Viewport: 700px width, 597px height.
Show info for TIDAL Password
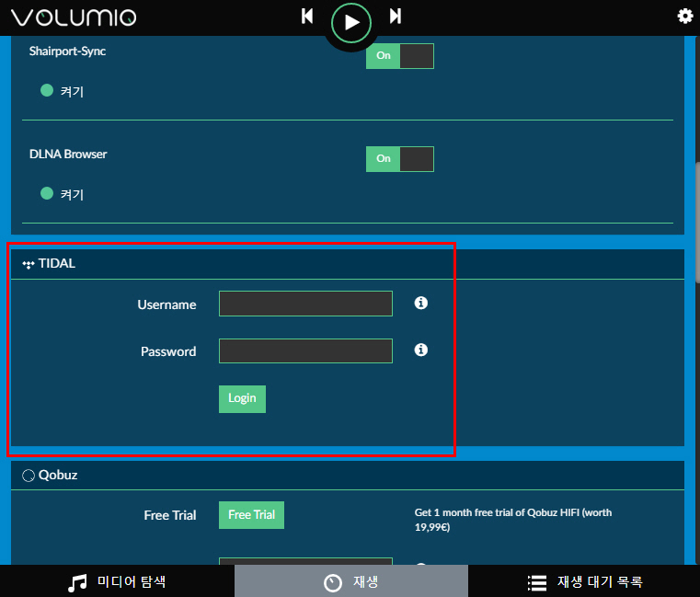(421, 350)
